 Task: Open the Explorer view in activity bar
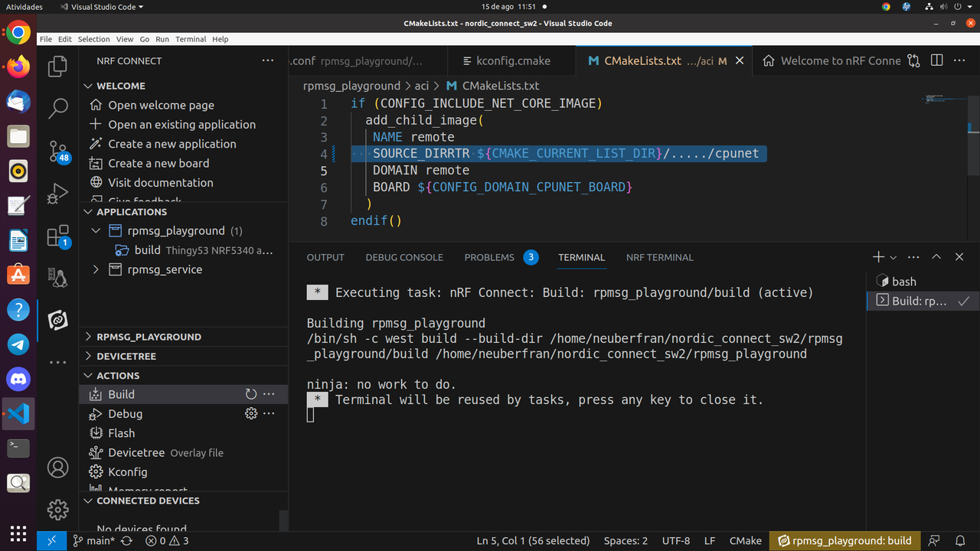[x=58, y=67]
